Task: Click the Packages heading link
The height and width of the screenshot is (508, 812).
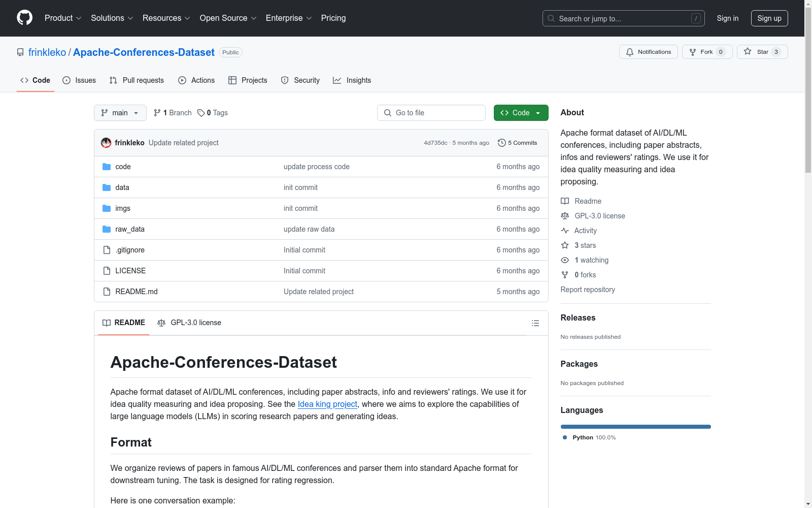Action: point(579,364)
